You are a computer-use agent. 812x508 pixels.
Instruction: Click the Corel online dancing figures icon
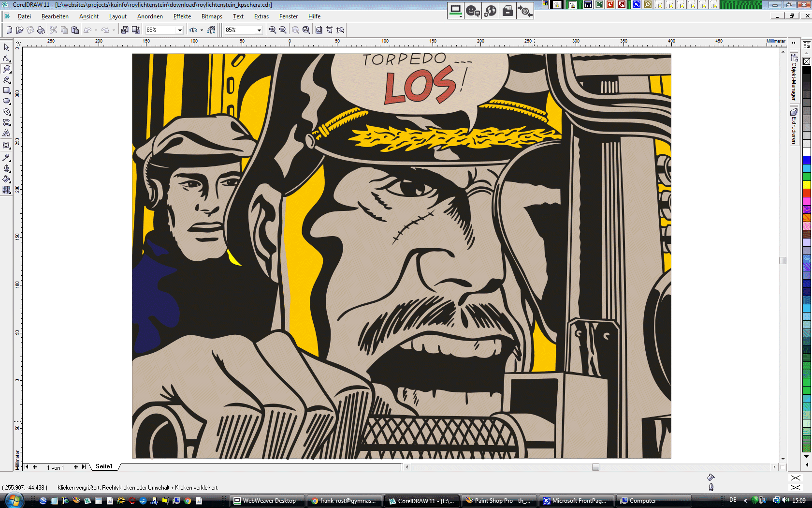point(211,30)
